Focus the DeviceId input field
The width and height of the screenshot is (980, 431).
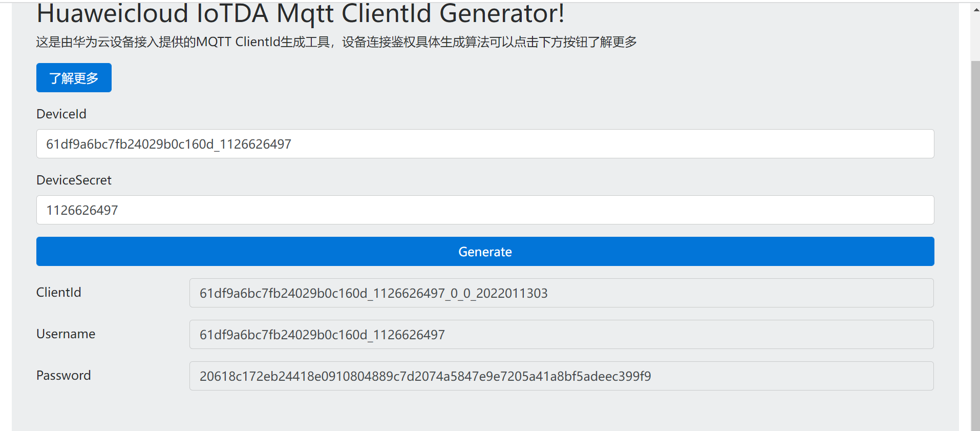[485, 144]
